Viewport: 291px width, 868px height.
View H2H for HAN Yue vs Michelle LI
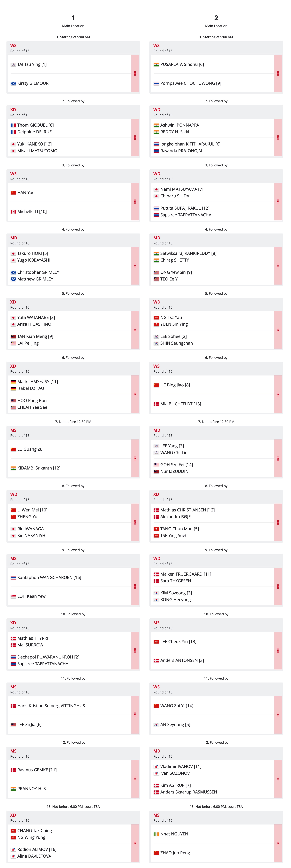point(135,202)
